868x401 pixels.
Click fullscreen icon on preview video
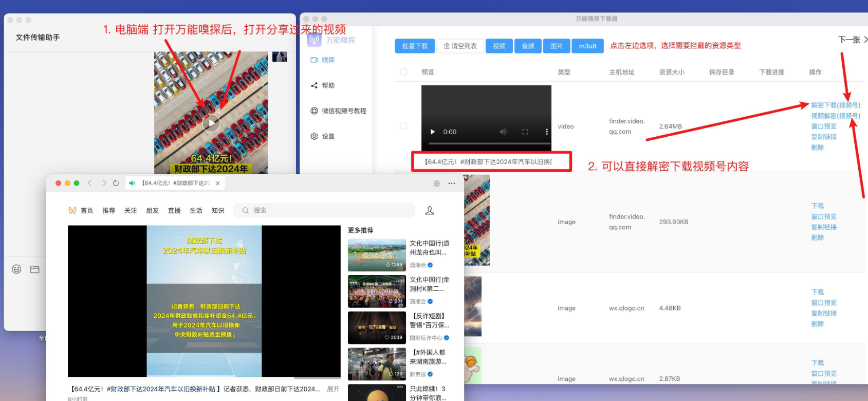tap(525, 132)
